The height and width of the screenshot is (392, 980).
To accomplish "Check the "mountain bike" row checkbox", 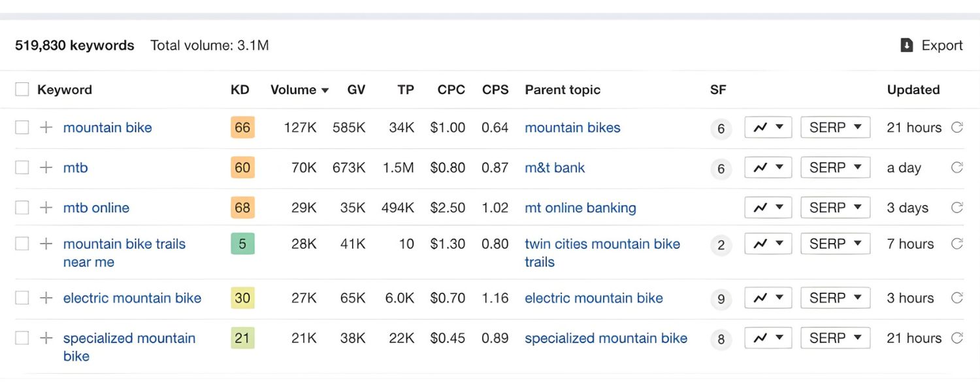I will (22, 127).
